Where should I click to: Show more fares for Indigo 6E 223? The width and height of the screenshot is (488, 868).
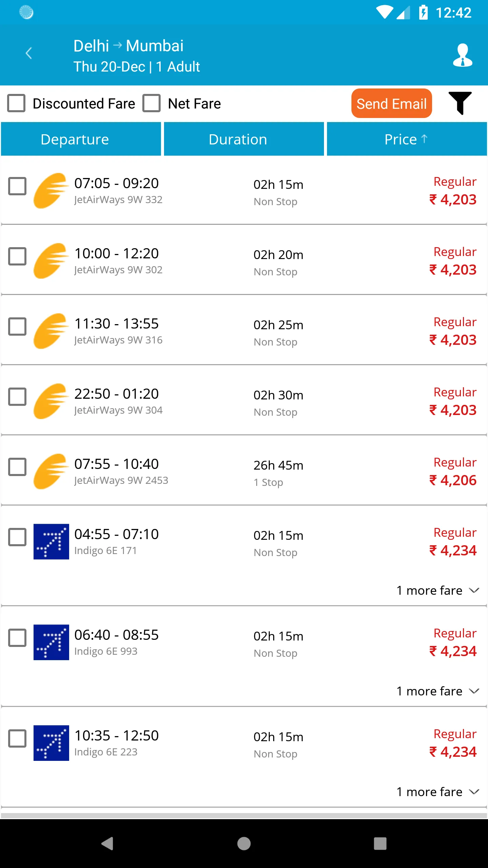[x=438, y=792]
